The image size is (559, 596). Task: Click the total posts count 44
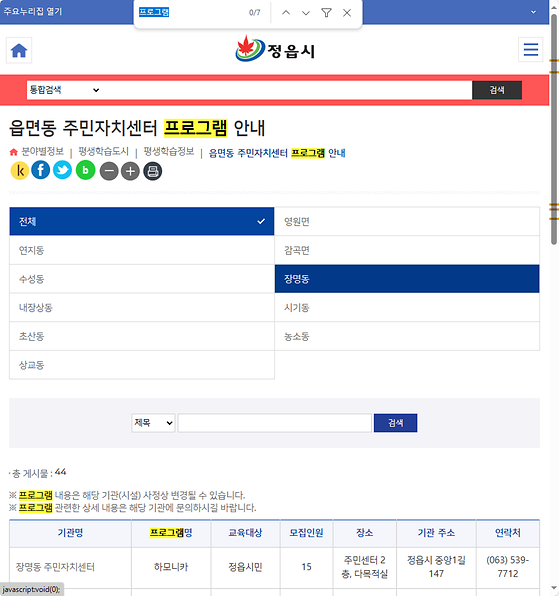coord(60,472)
